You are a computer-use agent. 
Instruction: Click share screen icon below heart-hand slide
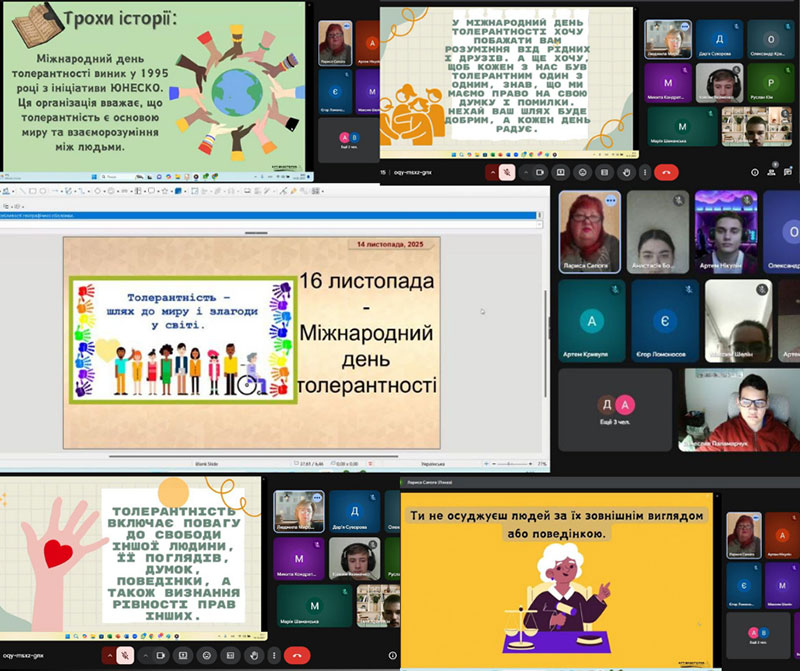[x=183, y=656]
